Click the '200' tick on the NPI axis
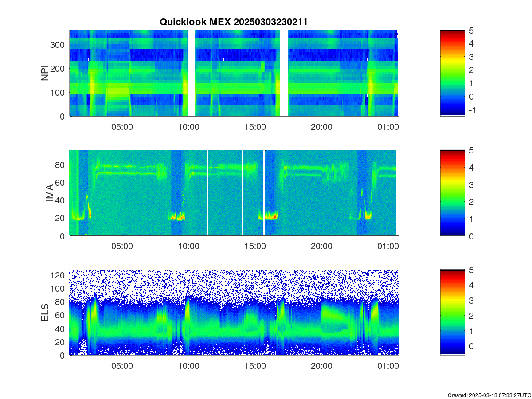532x399 pixels. [x=58, y=68]
